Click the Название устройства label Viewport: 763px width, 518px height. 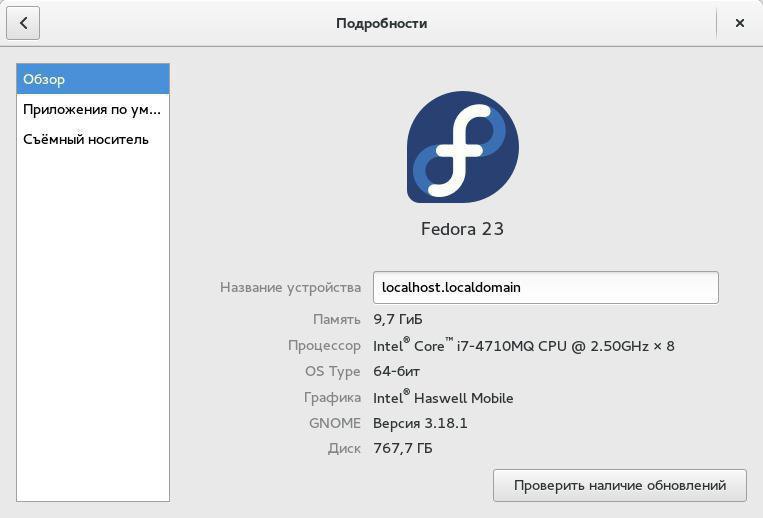290,287
